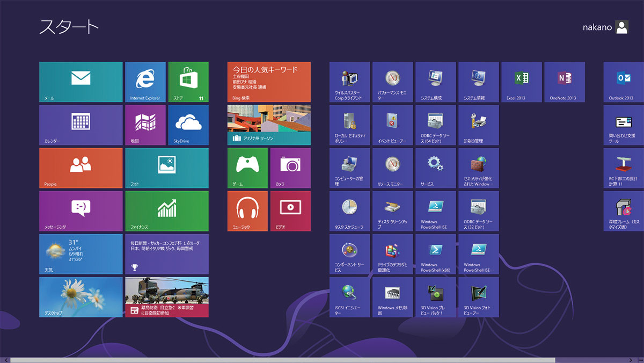Open パフォーマンス モニター tile
The width and height of the screenshot is (644, 363).
click(x=393, y=82)
